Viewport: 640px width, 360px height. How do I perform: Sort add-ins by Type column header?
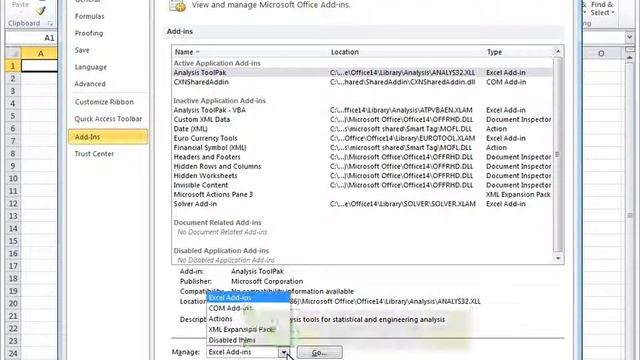point(518,52)
